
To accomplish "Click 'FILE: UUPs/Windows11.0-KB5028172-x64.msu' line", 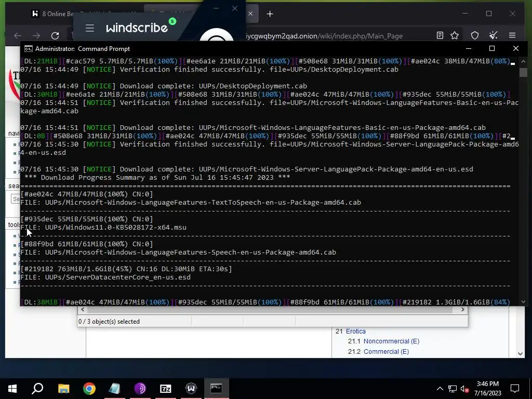I will coord(103,228).
